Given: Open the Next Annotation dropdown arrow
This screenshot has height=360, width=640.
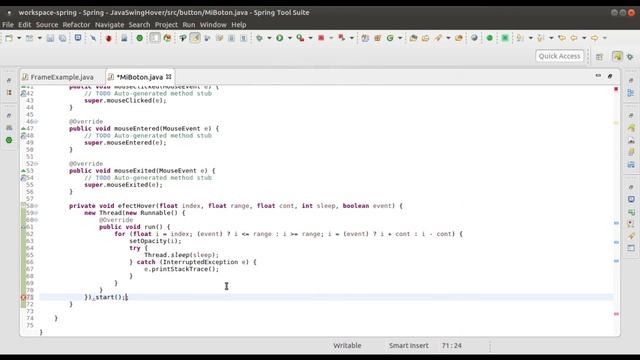Looking at the screenshot, I should coord(531,38).
